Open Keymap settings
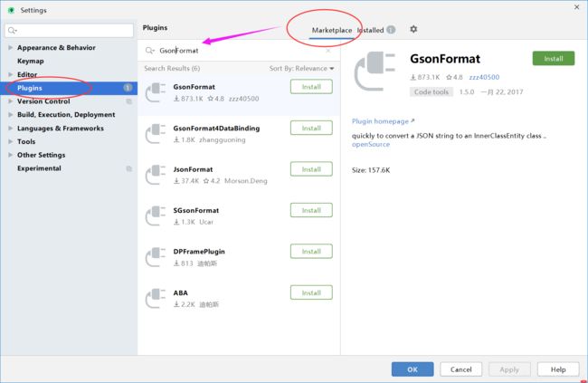 tap(31, 61)
